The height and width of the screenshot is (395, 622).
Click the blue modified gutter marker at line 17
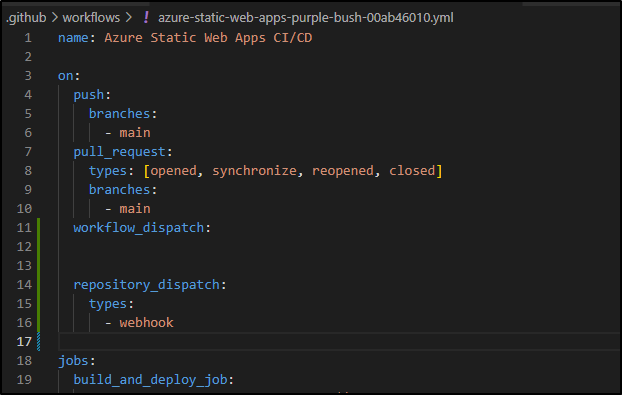[38, 342]
